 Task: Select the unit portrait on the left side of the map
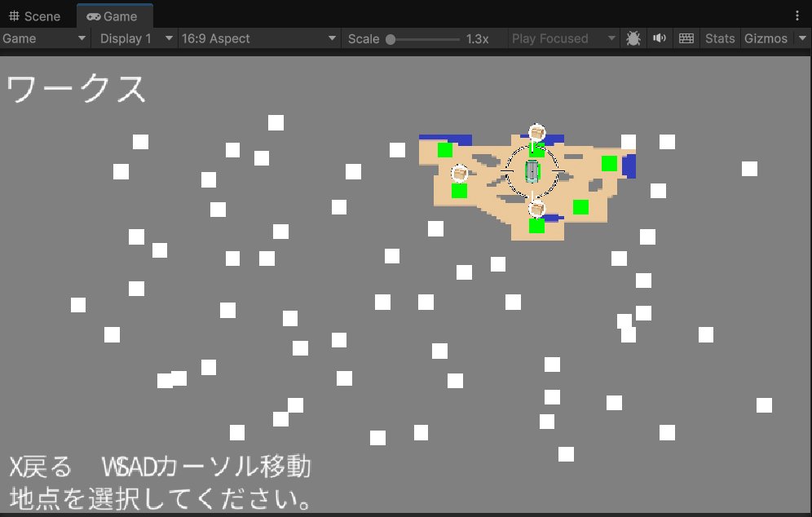459,172
